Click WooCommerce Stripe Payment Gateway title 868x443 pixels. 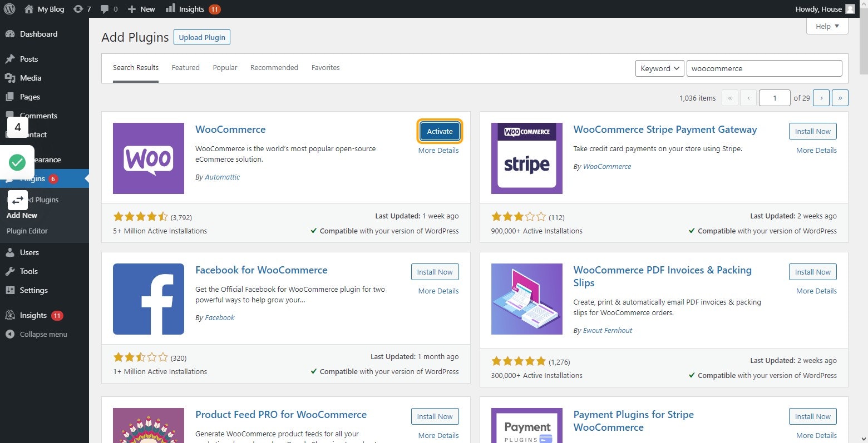click(665, 130)
